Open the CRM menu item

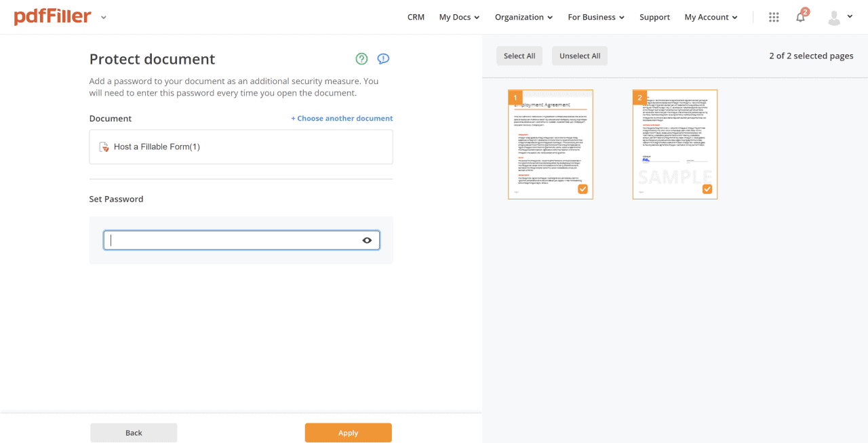pos(416,17)
